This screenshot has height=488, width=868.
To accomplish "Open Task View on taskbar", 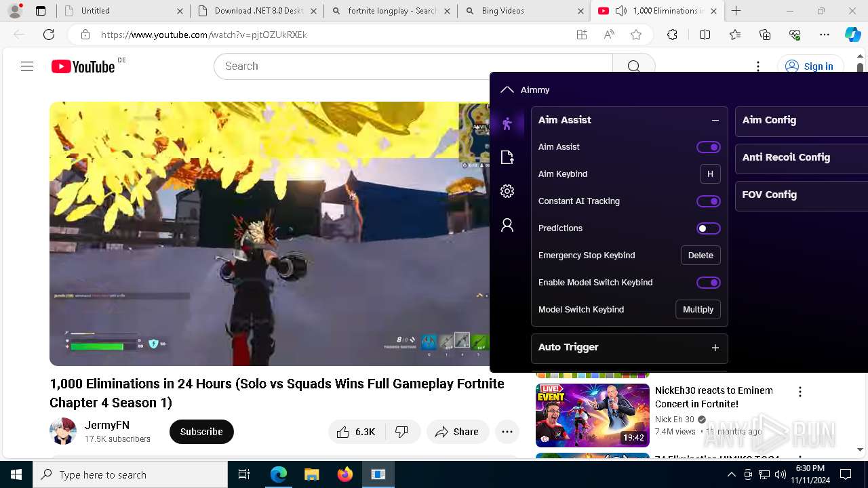I will tap(244, 474).
